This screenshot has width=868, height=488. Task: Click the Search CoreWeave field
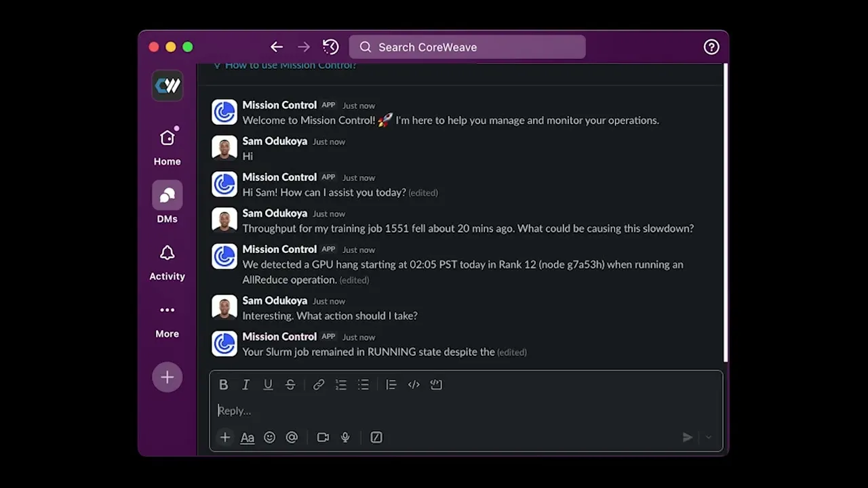point(467,47)
